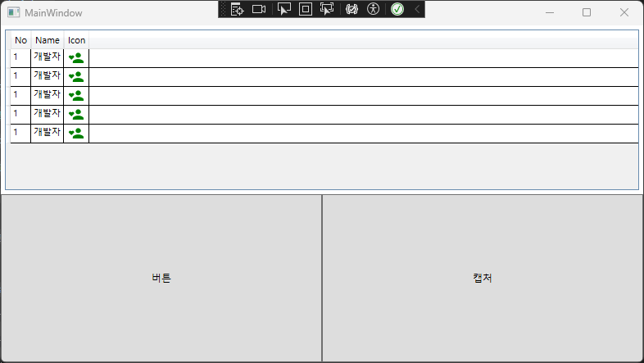Click the green person icon in first row

(76, 58)
